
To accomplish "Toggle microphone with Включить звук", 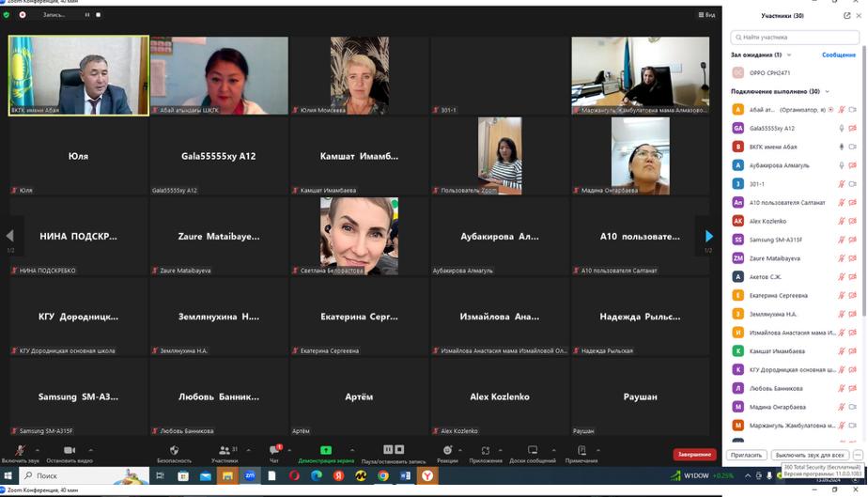I will coord(20,450).
